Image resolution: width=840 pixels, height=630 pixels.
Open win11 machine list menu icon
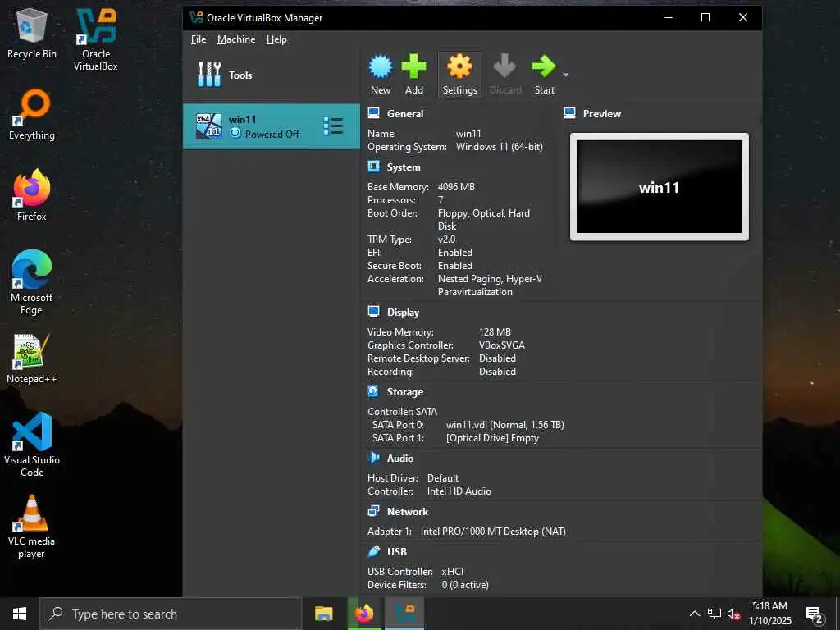[333, 126]
